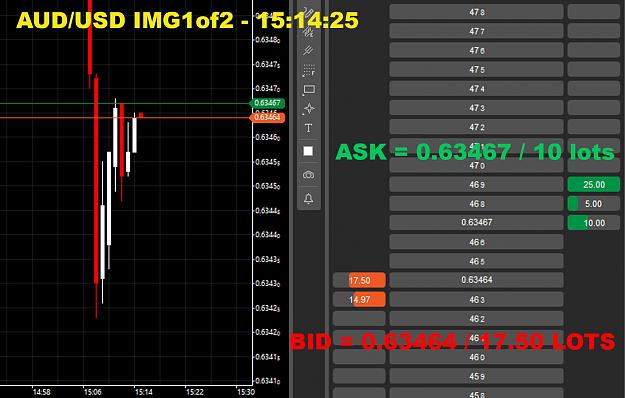Click the 47 6 price row in DOM
The height and width of the screenshot is (398, 625).
(x=476, y=50)
